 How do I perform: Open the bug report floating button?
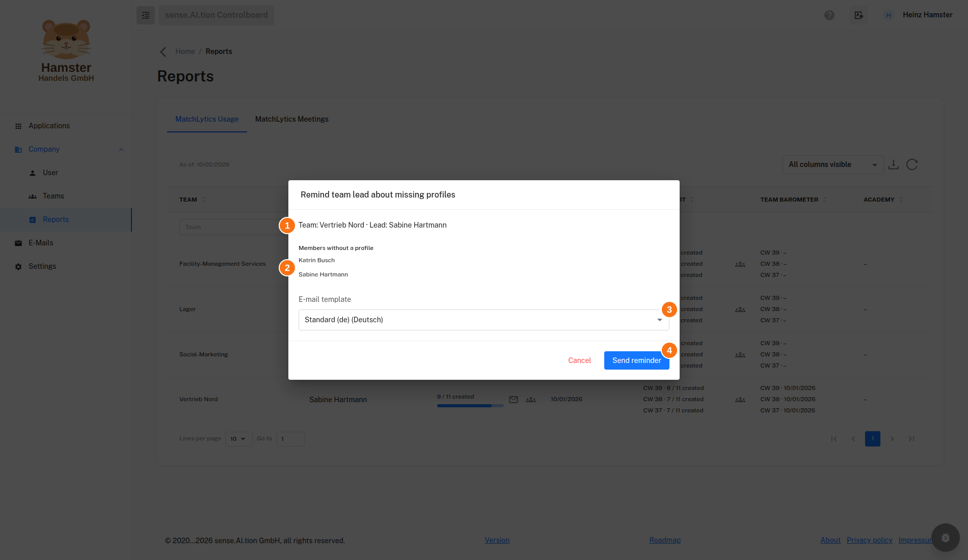946,538
